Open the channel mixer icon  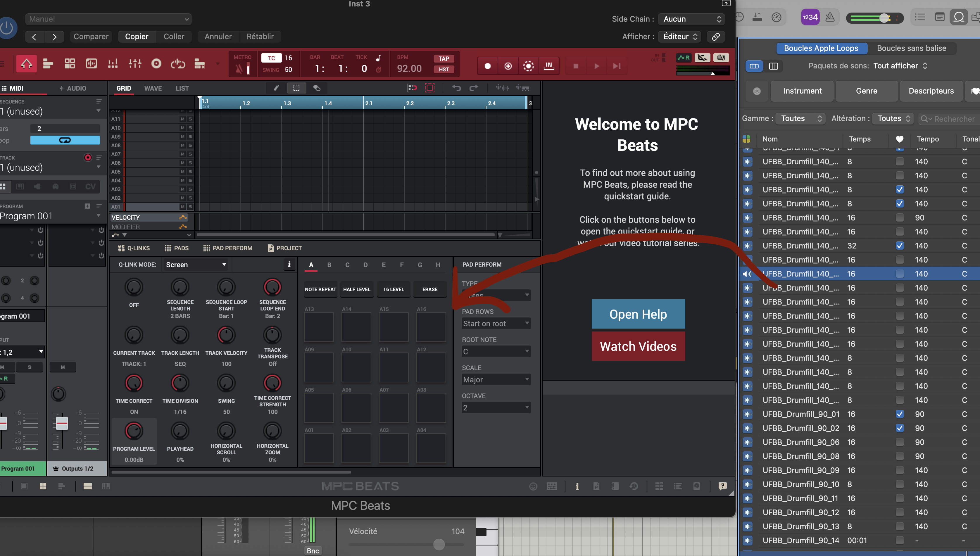coord(135,64)
